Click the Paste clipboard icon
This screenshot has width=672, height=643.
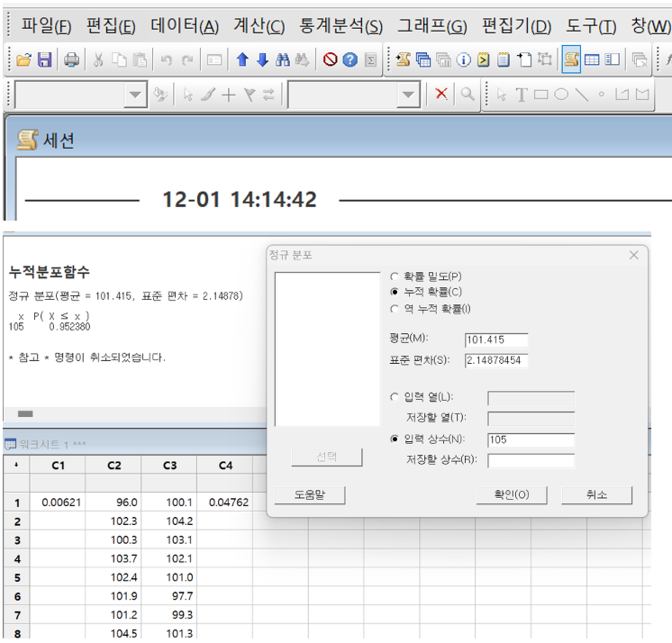tap(140, 59)
